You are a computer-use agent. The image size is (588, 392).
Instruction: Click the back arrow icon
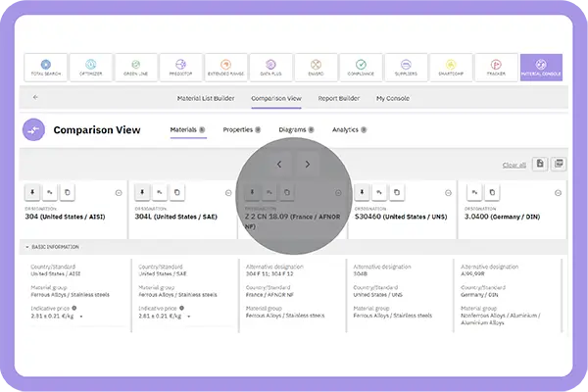[36, 98]
